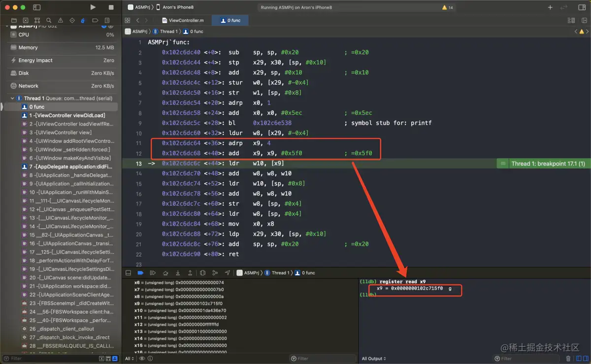Click the 14 warnings indicator
The width and height of the screenshot is (591, 364).
(x=447, y=7)
